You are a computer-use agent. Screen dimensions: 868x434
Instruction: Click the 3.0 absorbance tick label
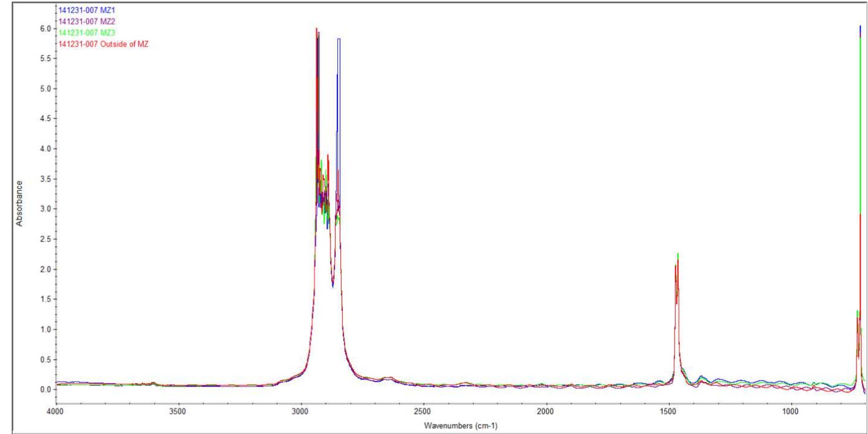coord(46,209)
